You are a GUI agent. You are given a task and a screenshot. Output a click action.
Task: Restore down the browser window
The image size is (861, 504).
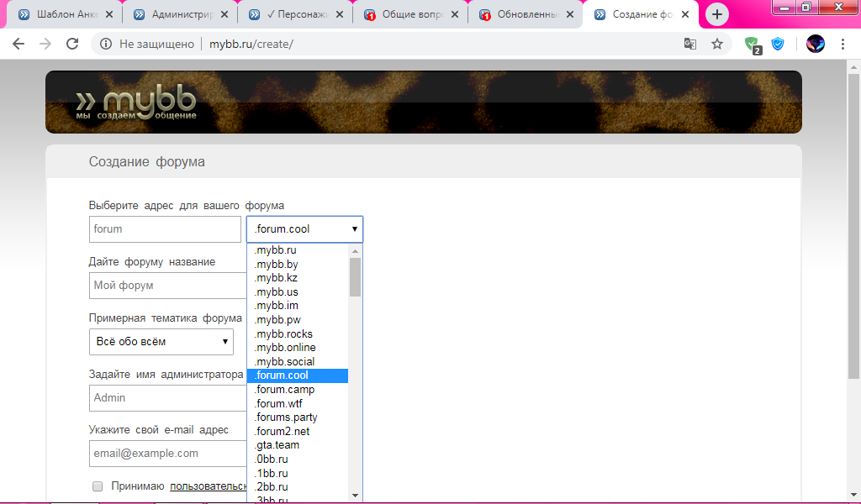806,8
